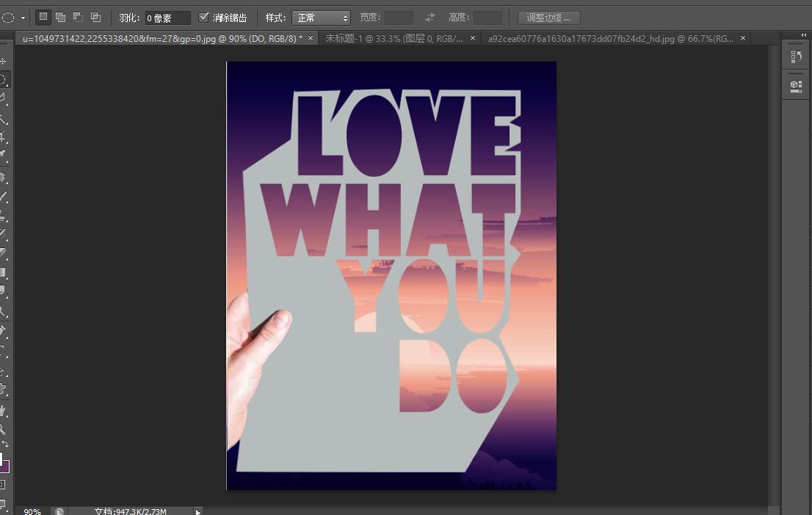The width and height of the screenshot is (812, 515).
Task: Select the Magic Wand tool
Action: tap(3, 119)
